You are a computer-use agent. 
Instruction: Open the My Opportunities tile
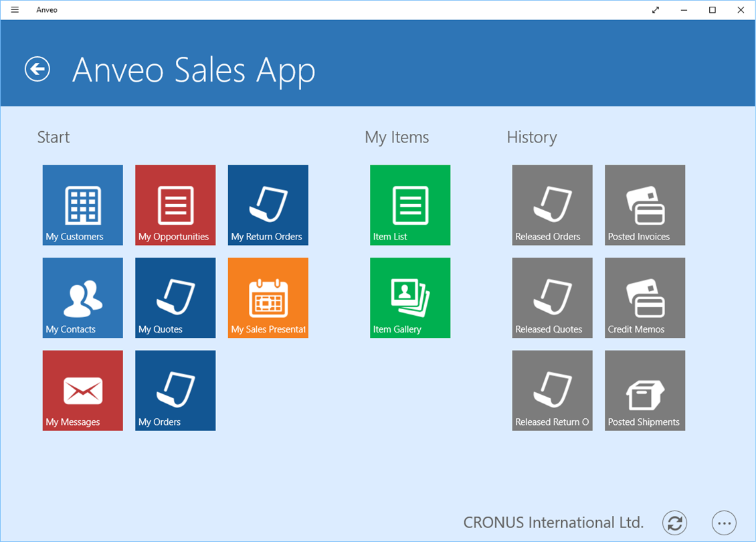pos(175,205)
